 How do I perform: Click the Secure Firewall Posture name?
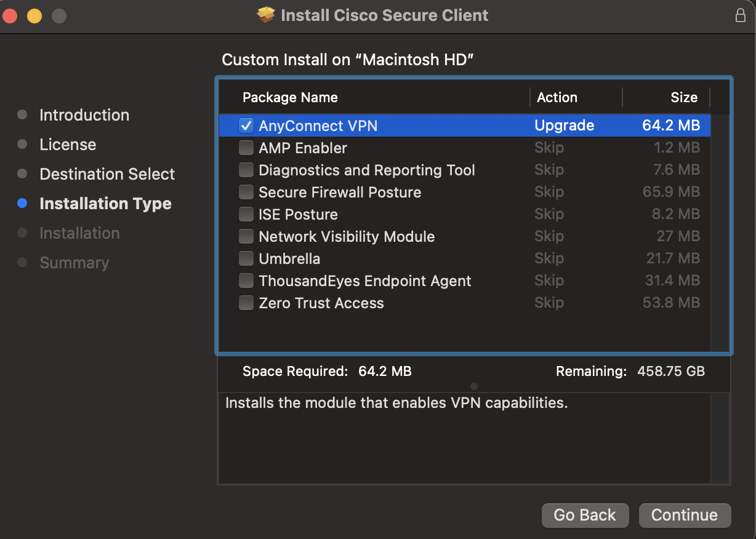[x=340, y=192]
